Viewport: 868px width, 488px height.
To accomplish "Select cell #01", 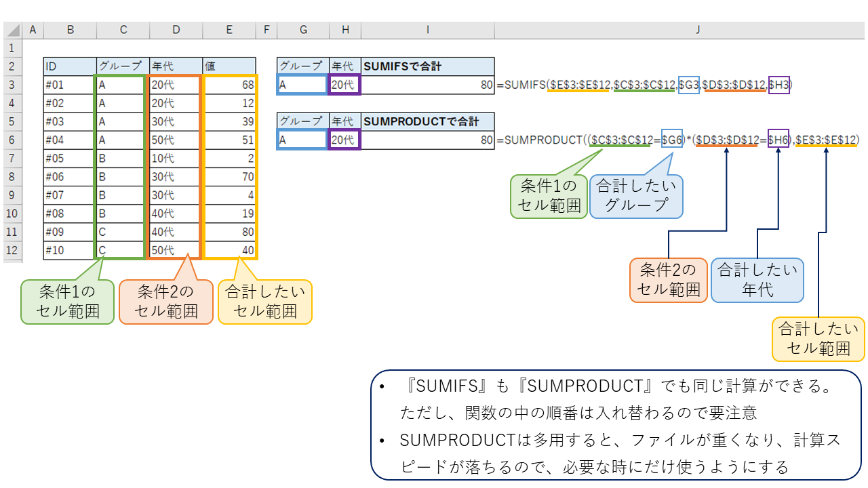I will [x=70, y=85].
